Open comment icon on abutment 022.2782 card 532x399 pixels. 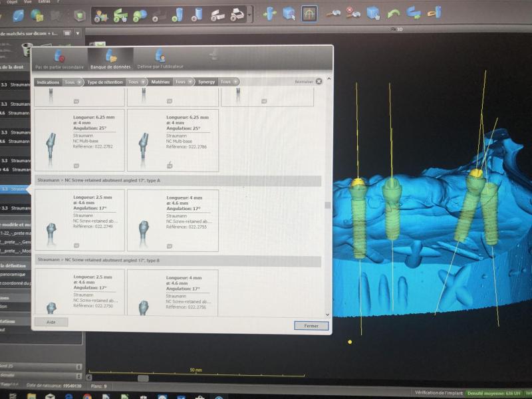(76, 166)
